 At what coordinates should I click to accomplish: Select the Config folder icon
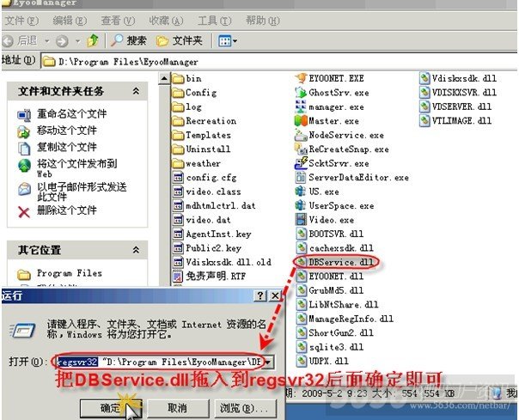[x=178, y=93]
